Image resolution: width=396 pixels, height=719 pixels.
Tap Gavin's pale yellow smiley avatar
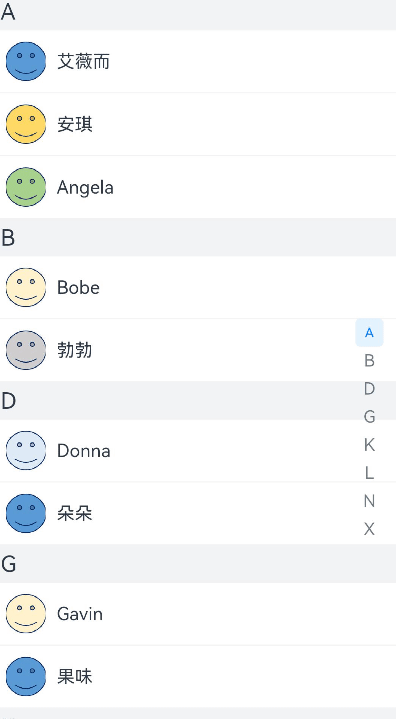[26, 614]
